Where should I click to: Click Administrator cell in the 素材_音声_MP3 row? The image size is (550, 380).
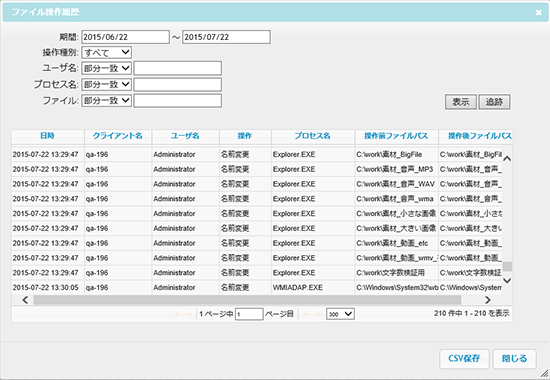click(186, 169)
